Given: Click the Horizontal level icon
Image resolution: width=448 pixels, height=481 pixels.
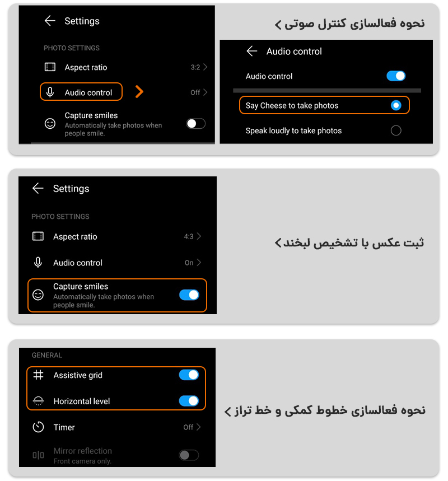Looking at the screenshot, I should (x=38, y=401).
